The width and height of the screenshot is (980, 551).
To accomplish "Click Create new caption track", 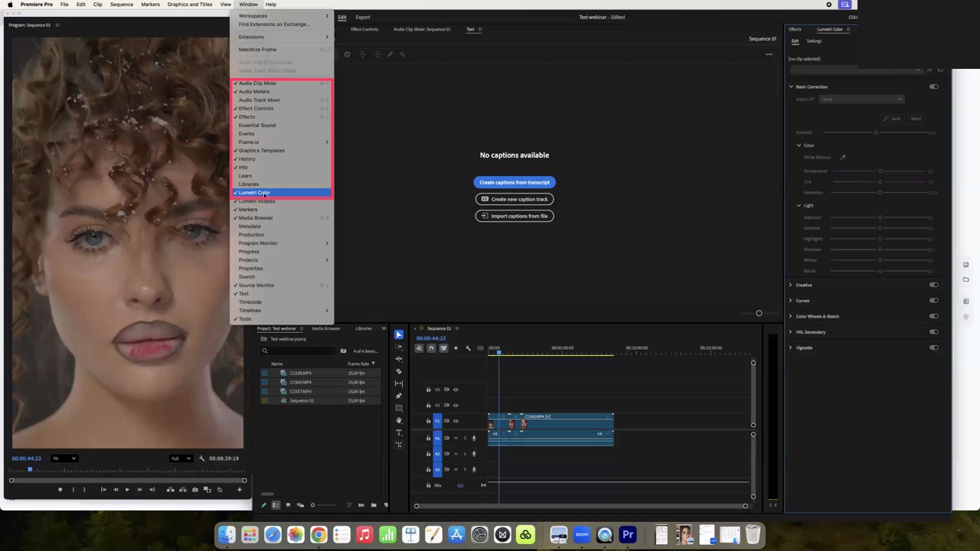I will pos(514,199).
